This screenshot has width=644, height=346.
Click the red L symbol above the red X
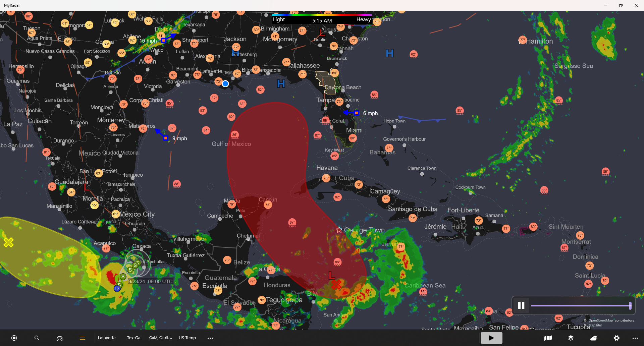(x=332, y=275)
